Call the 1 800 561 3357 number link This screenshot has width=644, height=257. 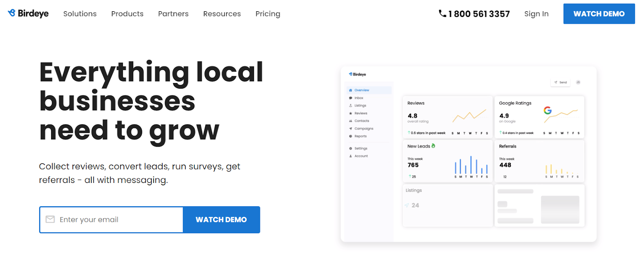coord(479,14)
